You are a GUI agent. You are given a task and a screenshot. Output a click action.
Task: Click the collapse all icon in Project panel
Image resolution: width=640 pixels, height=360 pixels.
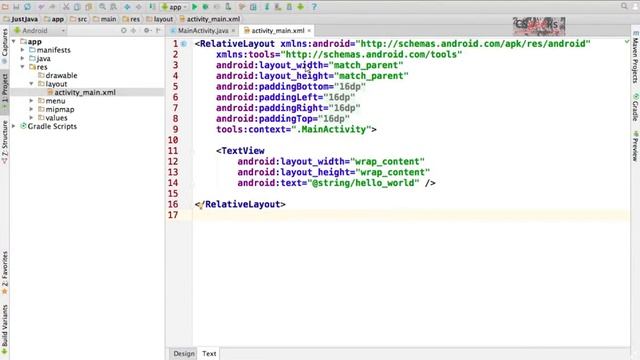pyautogui.click(x=133, y=31)
